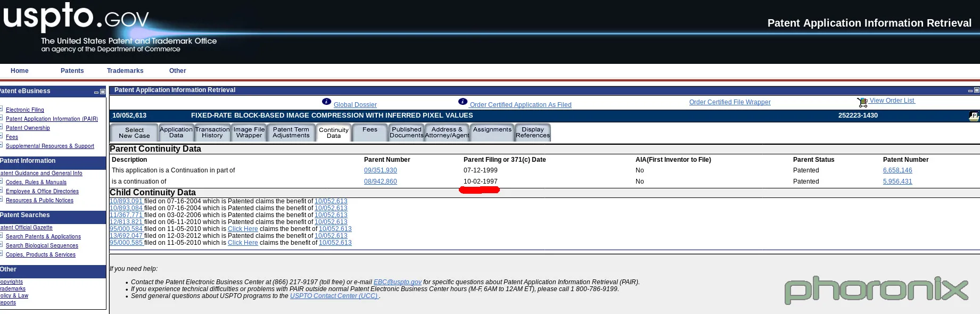Open the View Order List link
Viewport: 980px width, 314px height.
click(x=892, y=101)
